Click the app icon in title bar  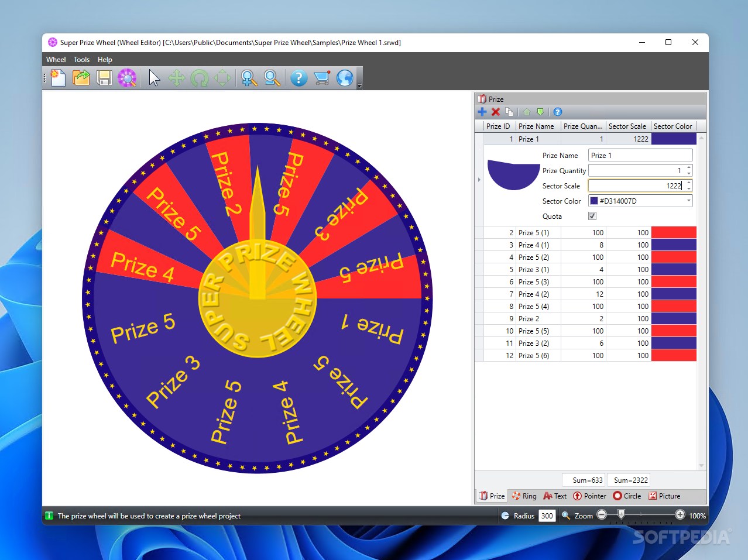53,42
